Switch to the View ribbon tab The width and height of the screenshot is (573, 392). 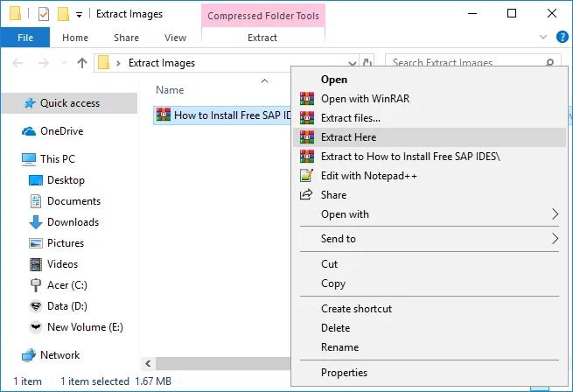[x=175, y=38]
